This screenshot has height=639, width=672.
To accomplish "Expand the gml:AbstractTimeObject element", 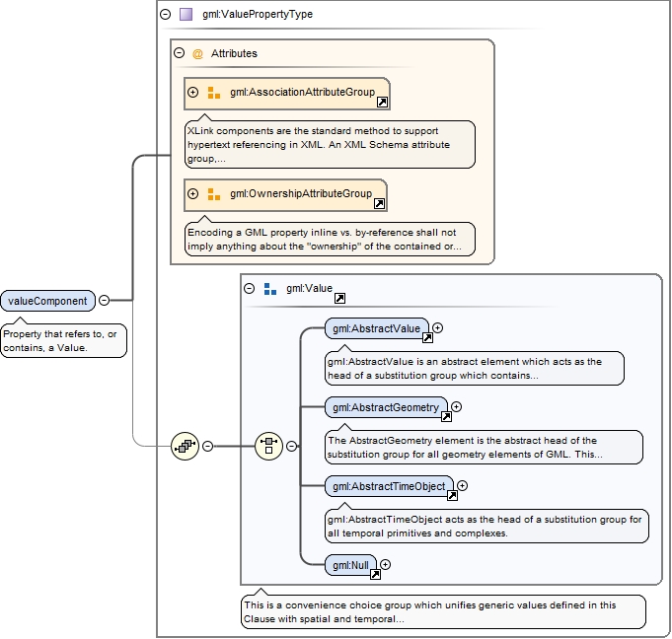I will pos(462,485).
